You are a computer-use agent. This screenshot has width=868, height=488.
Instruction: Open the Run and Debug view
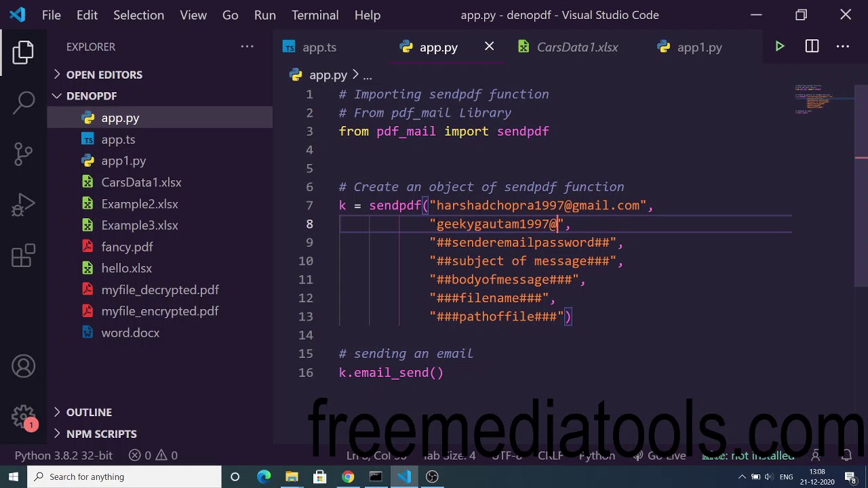tap(23, 205)
